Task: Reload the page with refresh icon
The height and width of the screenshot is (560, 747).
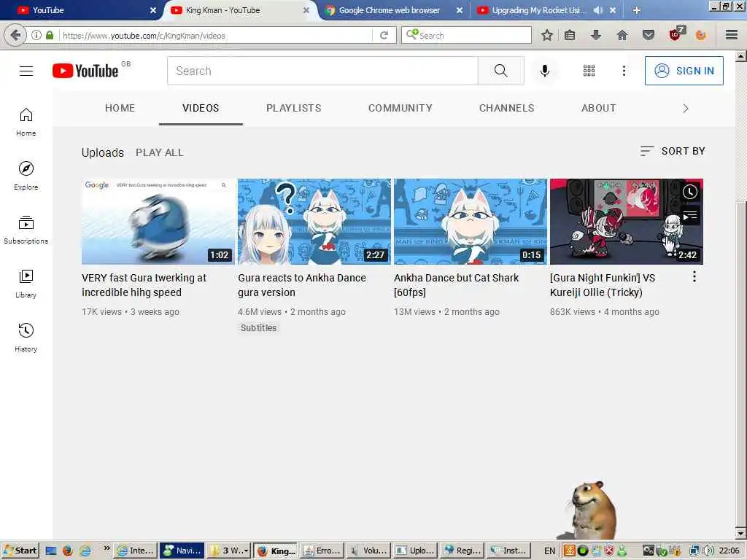Action: [384, 35]
